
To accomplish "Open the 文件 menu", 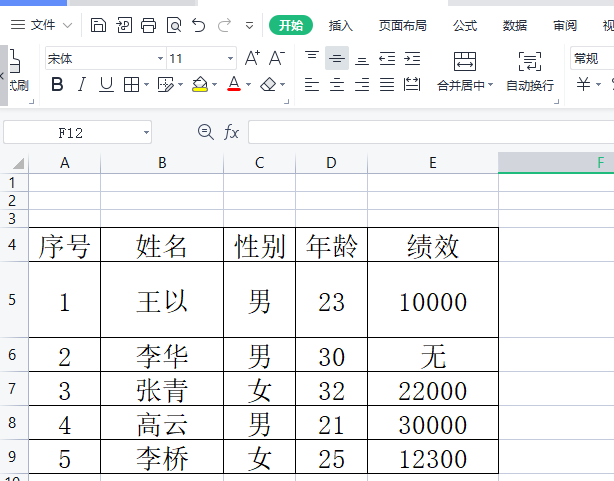I will point(43,25).
